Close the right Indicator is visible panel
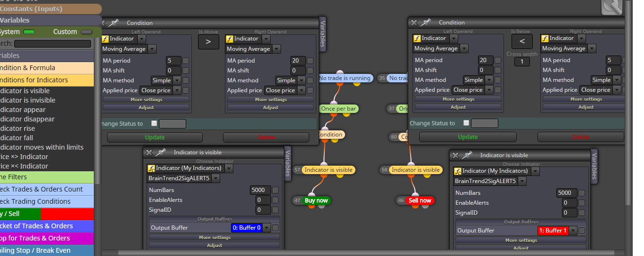Image resolution: width=644 pixels, height=256 pixels. pos(455,155)
